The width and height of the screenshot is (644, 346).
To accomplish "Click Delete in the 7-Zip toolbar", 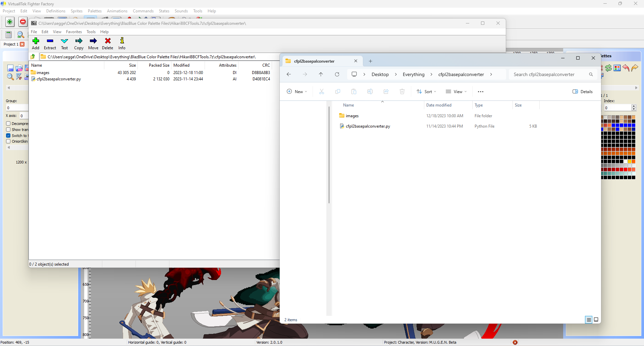I will point(108,44).
